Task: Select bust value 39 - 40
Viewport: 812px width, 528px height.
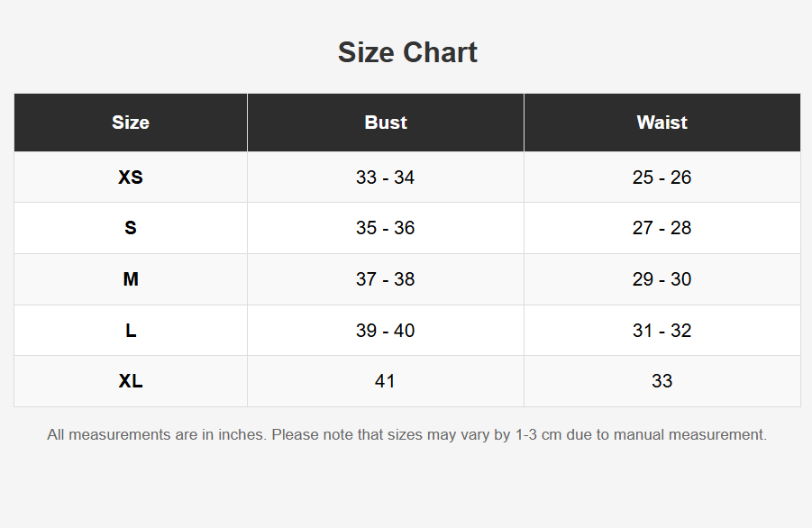Action: click(x=386, y=331)
